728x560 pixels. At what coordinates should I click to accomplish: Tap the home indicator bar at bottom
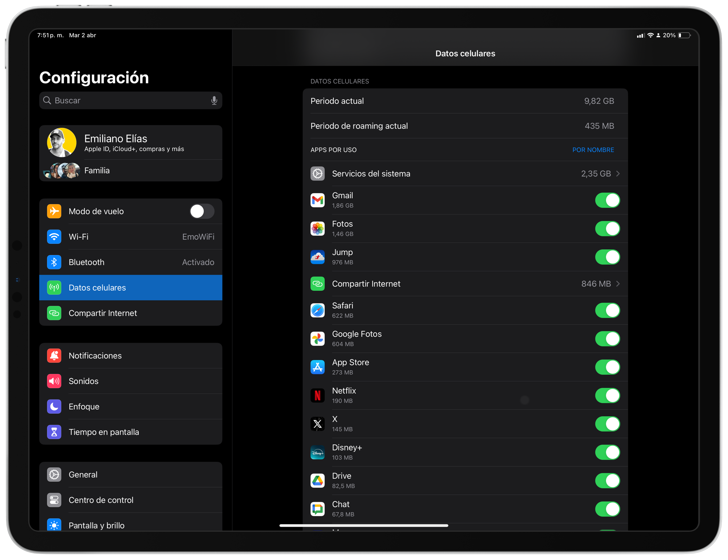pos(364,525)
